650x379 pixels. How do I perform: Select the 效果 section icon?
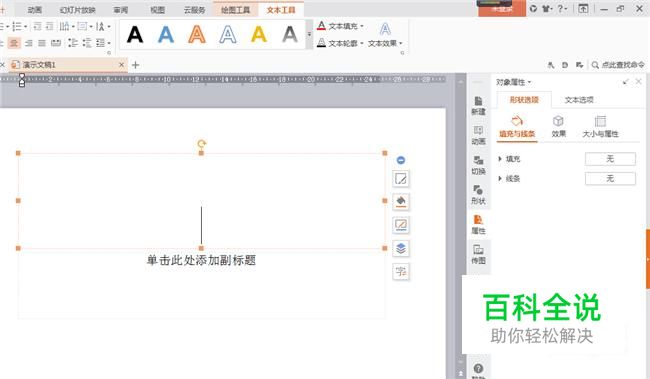coord(558,127)
